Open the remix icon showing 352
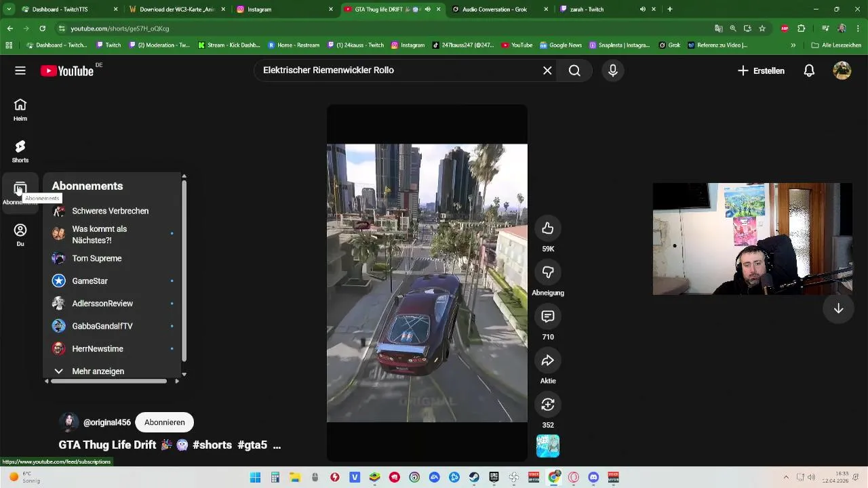The width and height of the screenshot is (868, 488). [x=548, y=405]
